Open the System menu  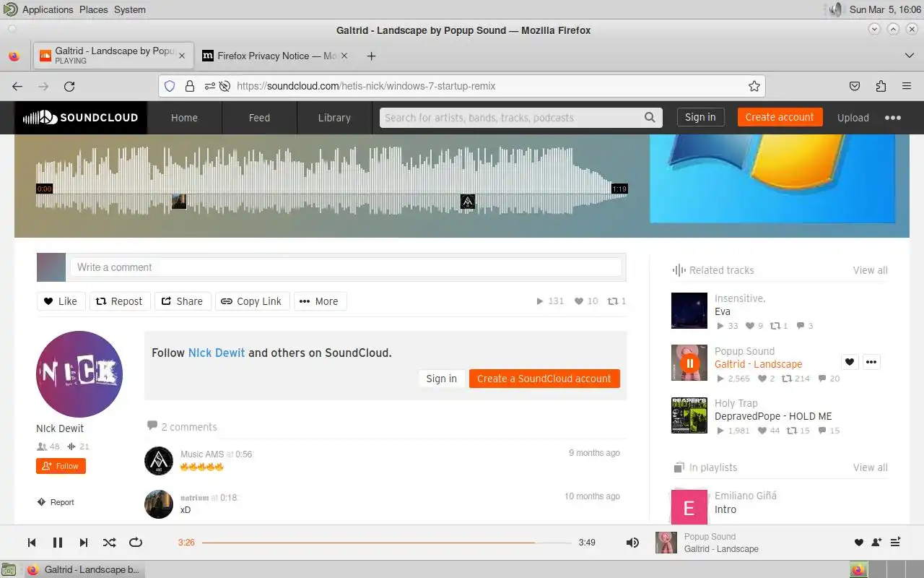[x=130, y=9]
